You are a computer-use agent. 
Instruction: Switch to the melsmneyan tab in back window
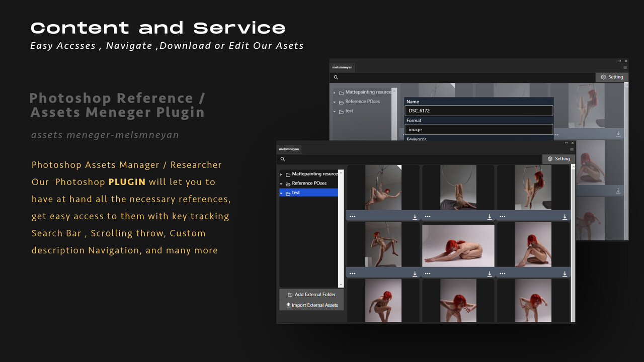pyautogui.click(x=343, y=67)
